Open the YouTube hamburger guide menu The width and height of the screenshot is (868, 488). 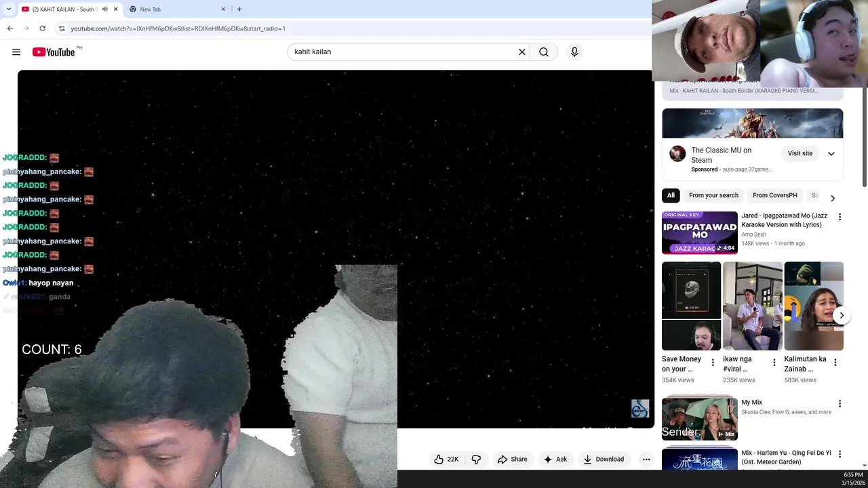coord(16,52)
